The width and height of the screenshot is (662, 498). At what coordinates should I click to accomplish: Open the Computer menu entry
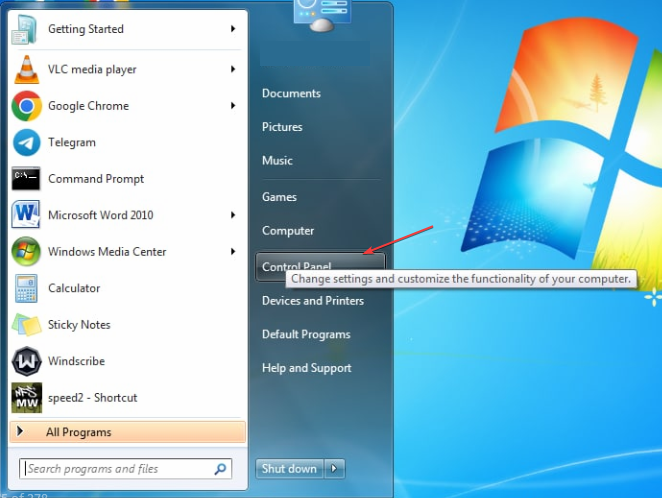[288, 231]
